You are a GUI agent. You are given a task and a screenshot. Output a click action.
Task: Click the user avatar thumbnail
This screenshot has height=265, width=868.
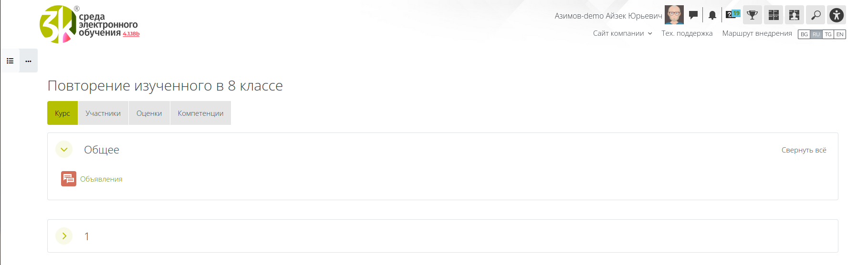(x=674, y=15)
